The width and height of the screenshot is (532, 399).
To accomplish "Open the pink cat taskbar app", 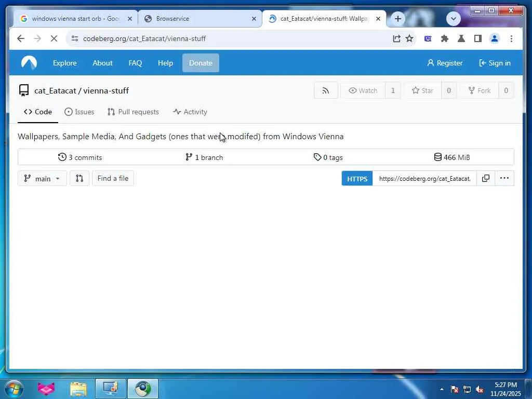I will point(46,389).
